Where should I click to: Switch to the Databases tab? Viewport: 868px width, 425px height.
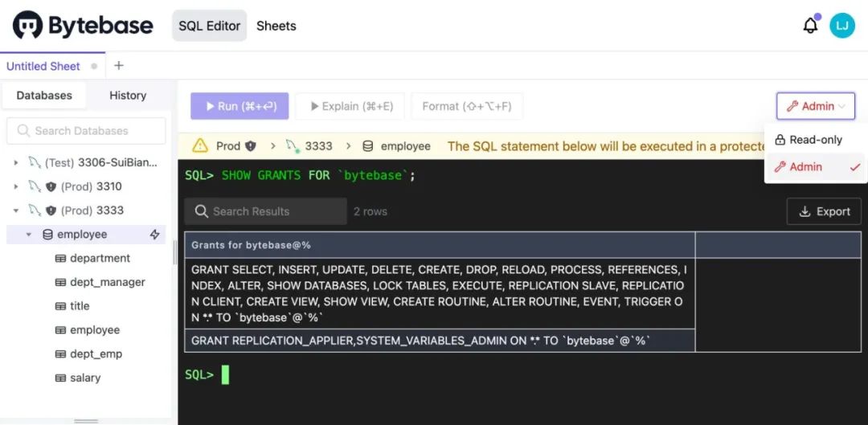pos(44,95)
